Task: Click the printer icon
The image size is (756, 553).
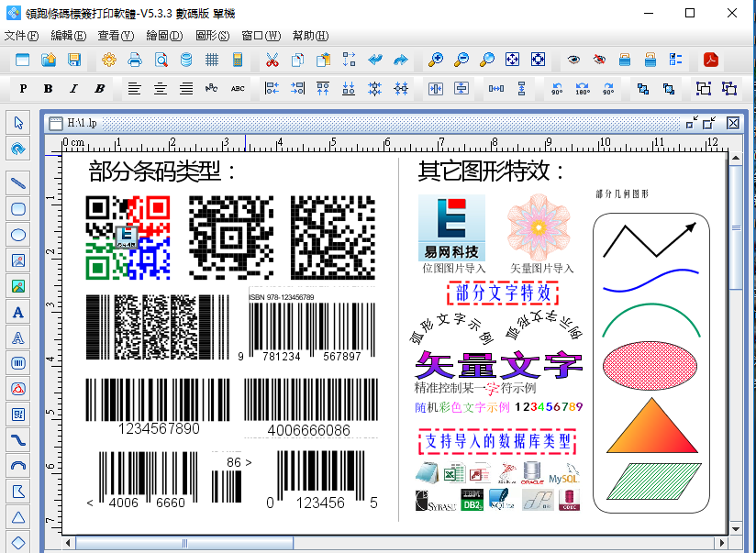Action: [135, 60]
